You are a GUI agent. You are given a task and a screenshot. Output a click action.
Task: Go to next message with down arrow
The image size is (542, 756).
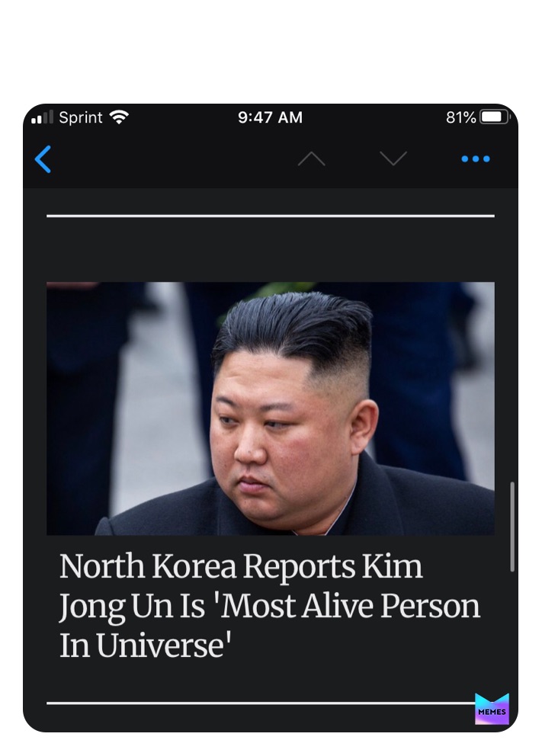pyautogui.click(x=393, y=159)
